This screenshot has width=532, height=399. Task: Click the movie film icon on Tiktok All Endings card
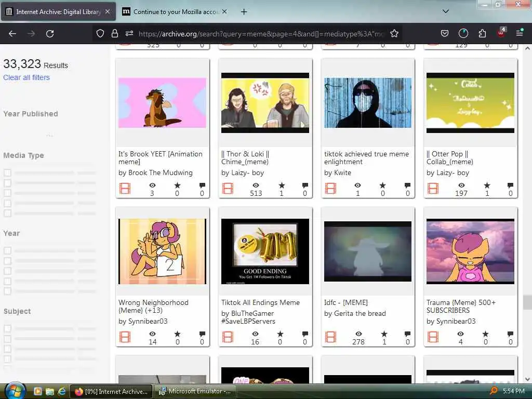click(x=228, y=337)
